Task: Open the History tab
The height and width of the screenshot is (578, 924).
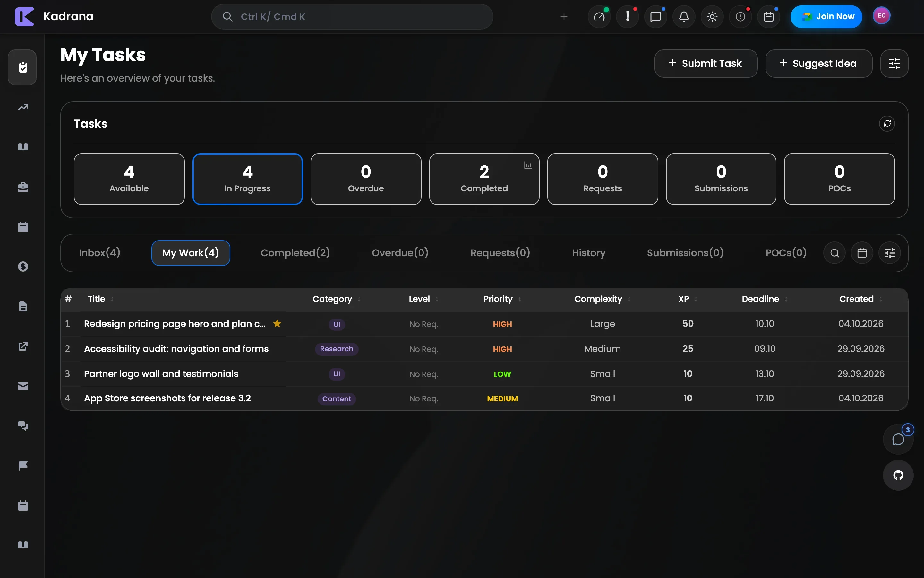Action: 588,253
